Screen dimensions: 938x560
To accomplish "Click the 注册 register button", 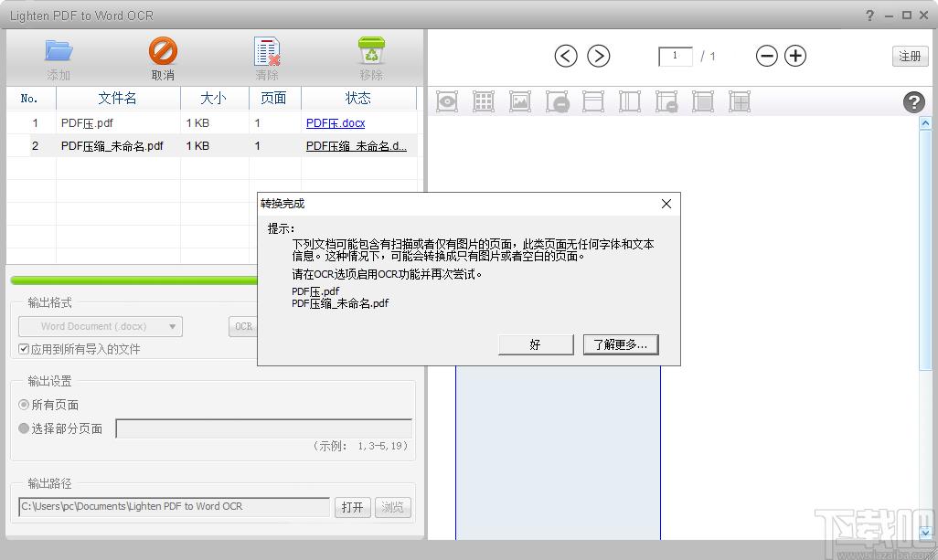I will point(910,56).
